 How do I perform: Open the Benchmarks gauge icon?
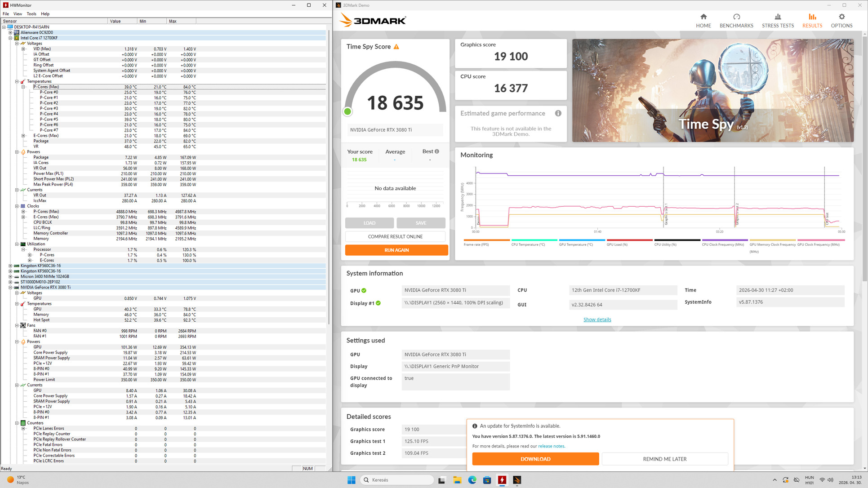736,17
